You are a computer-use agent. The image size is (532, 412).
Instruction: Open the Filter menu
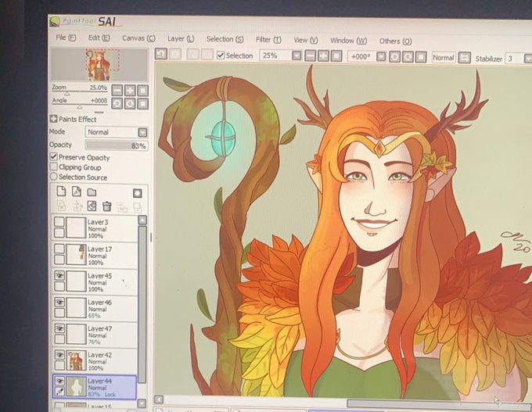268,40
